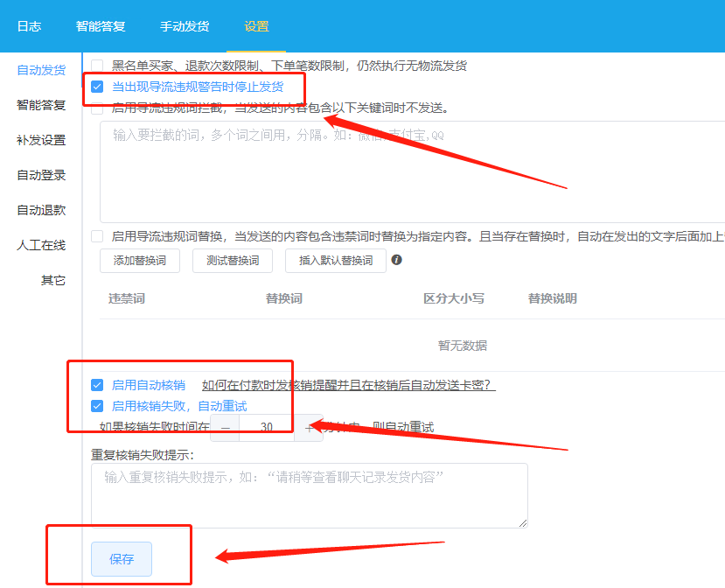This screenshot has width=725, height=588.
Task: Click the 违禁词 column header
Action: [127, 299]
